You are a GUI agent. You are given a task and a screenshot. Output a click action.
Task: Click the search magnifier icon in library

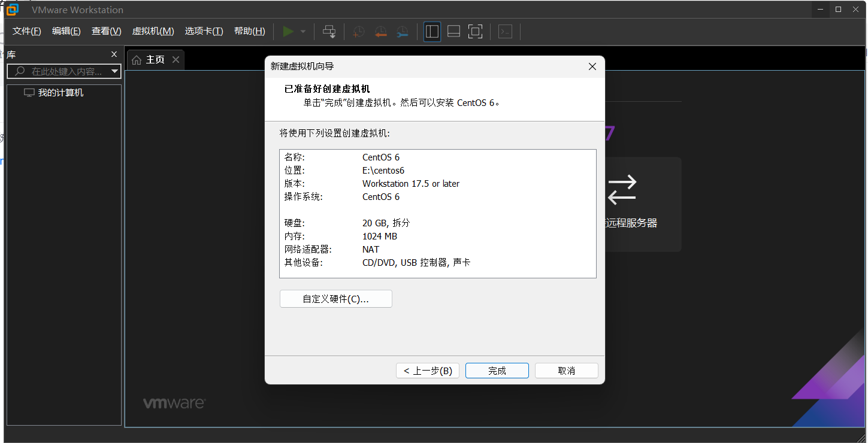point(20,71)
